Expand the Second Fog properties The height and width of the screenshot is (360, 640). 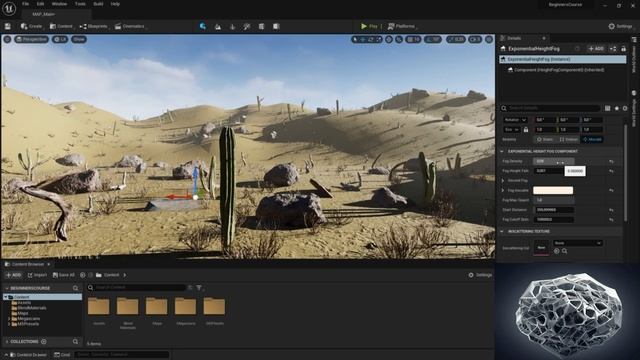click(503, 180)
